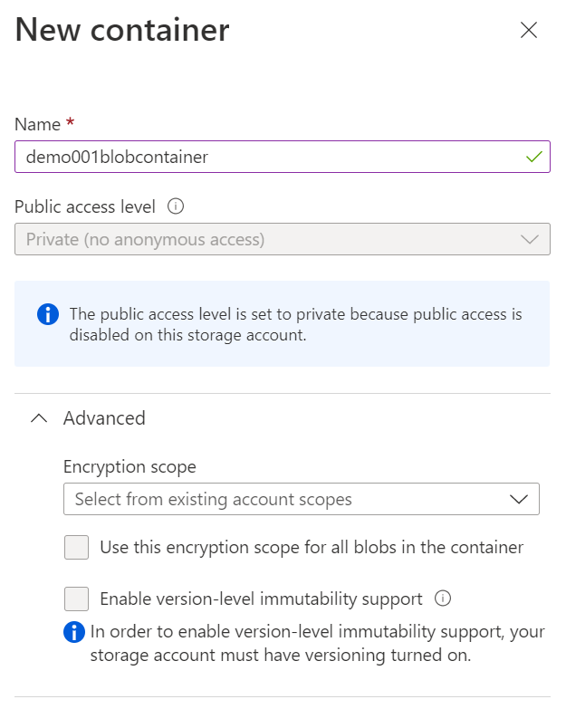Click the 'Use this encryption scope for all blobs' label

(x=311, y=548)
